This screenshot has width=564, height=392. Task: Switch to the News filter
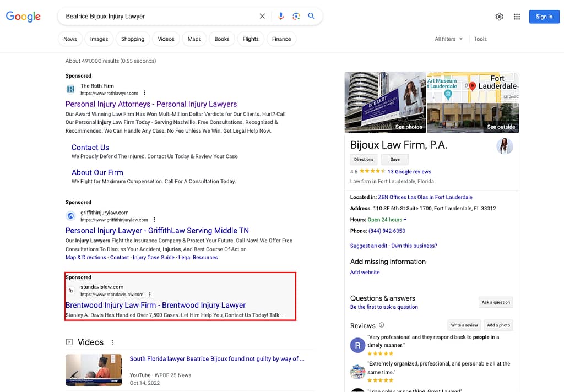pyautogui.click(x=70, y=39)
